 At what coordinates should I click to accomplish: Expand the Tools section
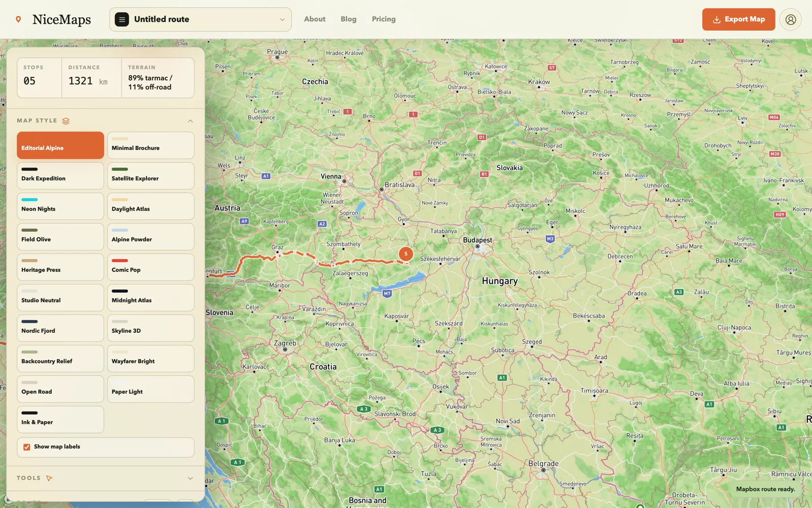click(x=190, y=478)
